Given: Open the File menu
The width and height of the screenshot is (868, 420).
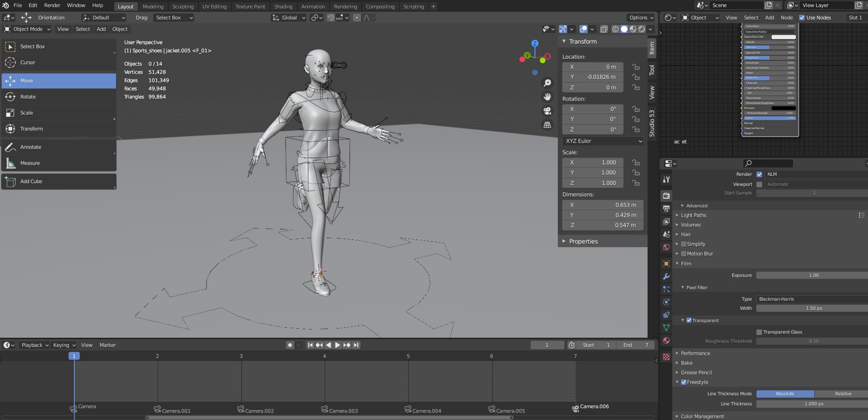Looking at the screenshot, I should [18, 5].
